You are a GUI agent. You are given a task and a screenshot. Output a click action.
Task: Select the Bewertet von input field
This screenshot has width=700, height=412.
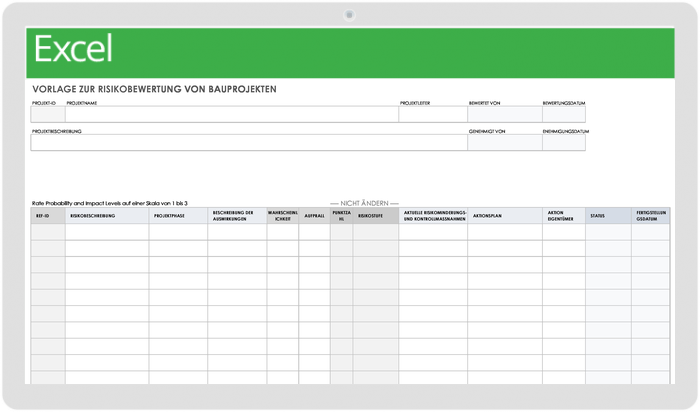[x=505, y=114]
